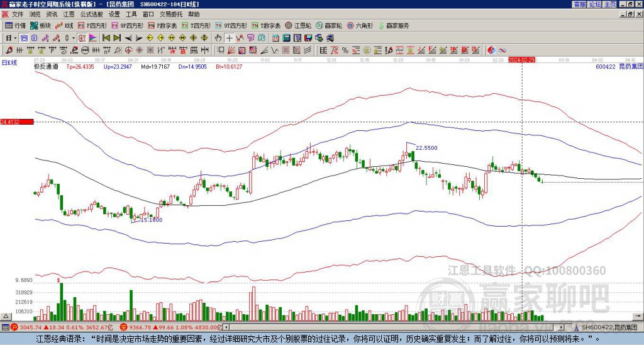Click the 论坛 forum button
The height and width of the screenshot is (345, 644).
point(594,4)
